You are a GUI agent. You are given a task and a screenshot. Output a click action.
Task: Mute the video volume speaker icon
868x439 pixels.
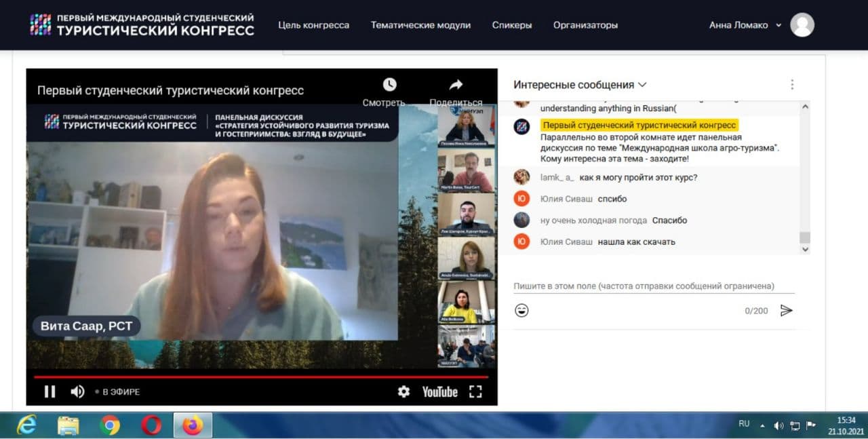78,392
